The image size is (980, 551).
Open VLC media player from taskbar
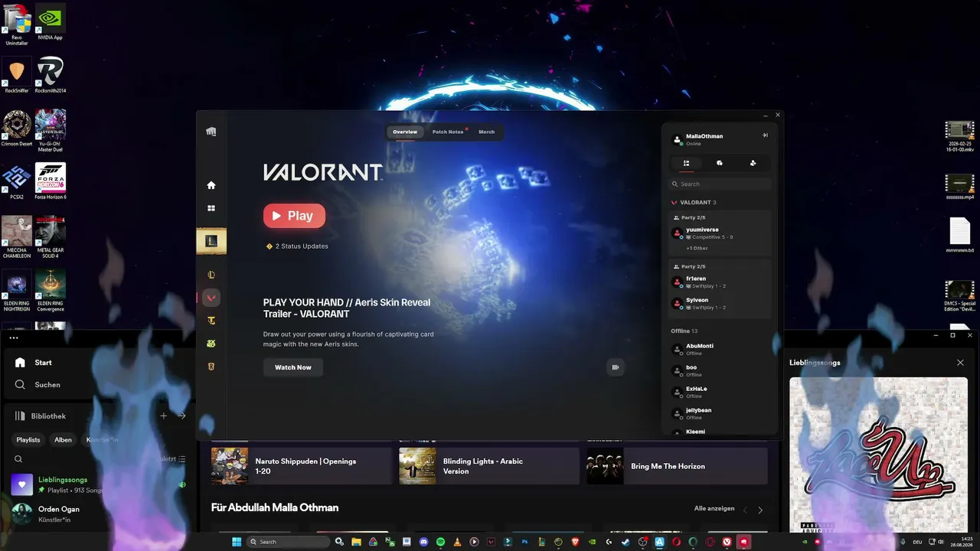[x=457, y=542]
